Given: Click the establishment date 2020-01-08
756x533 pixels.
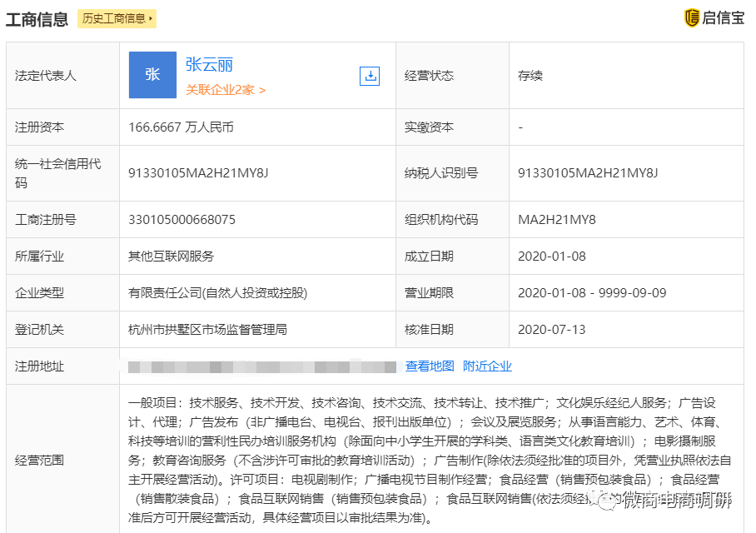Looking at the screenshot, I should [551, 257].
